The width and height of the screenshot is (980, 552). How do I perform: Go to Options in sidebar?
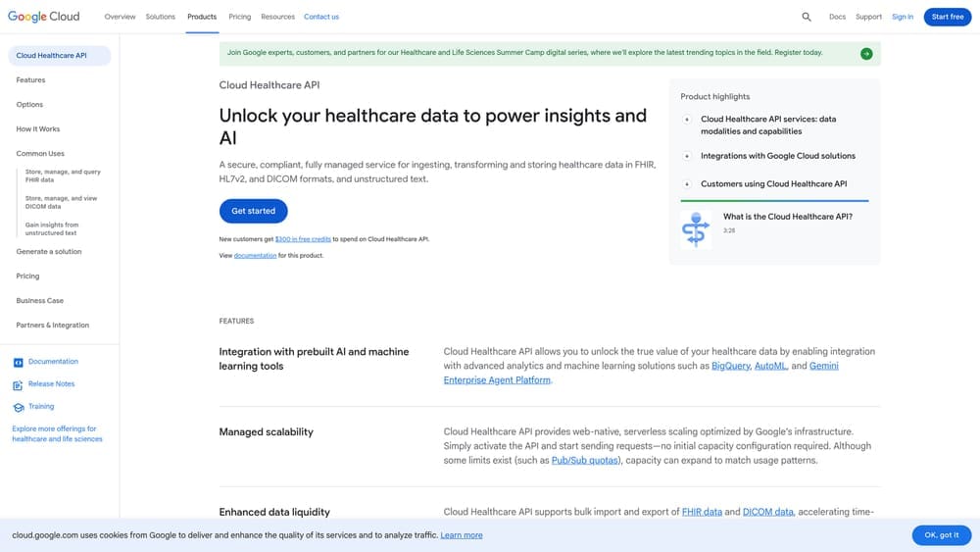[29, 104]
